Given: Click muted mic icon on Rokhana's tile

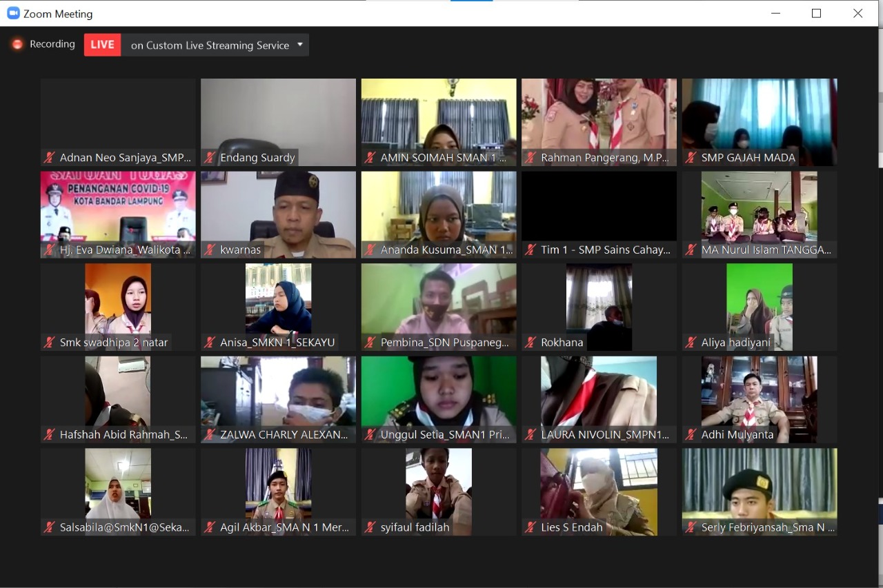Looking at the screenshot, I should [x=530, y=343].
